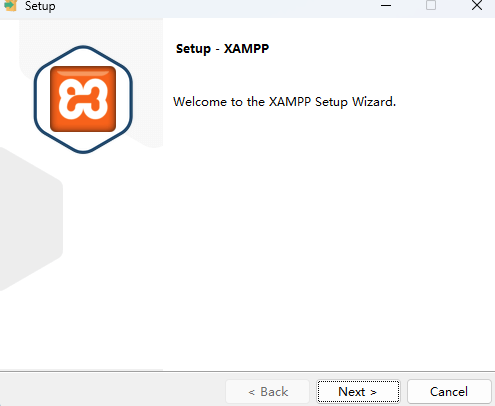Viewport: 495px width, 406px height.
Task: Click the "Setup" window title text
Action: click(40, 6)
